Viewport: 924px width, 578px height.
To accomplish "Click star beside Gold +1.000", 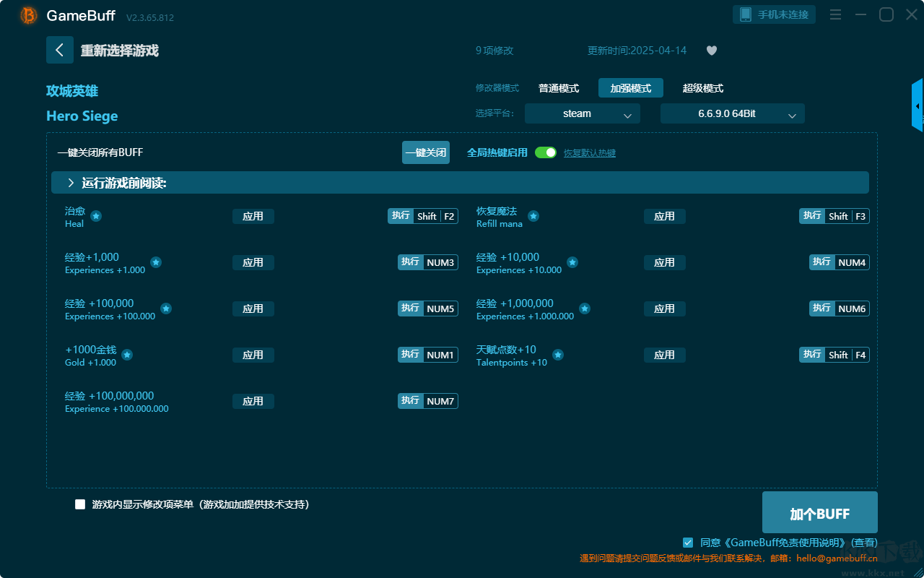I will click(x=127, y=355).
